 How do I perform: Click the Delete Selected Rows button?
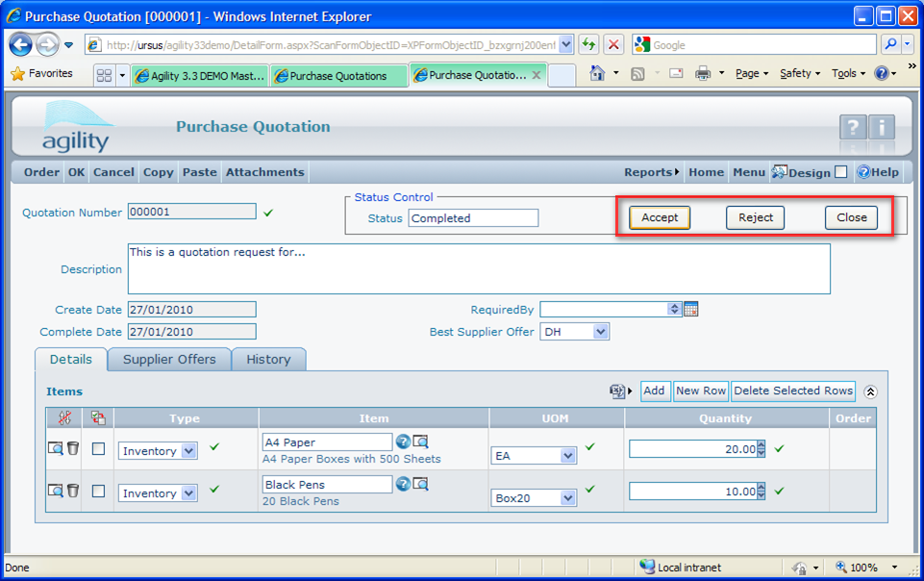pyautogui.click(x=793, y=391)
